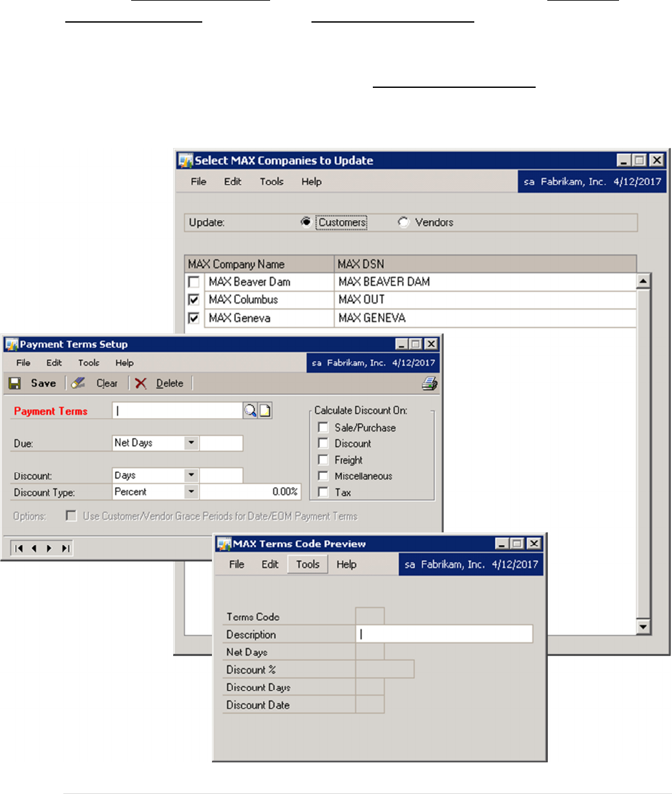Viewport: 672px width, 794px height.
Task: Open Tools menu in MAX Terms Code Preview
Action: click(308, 564)
